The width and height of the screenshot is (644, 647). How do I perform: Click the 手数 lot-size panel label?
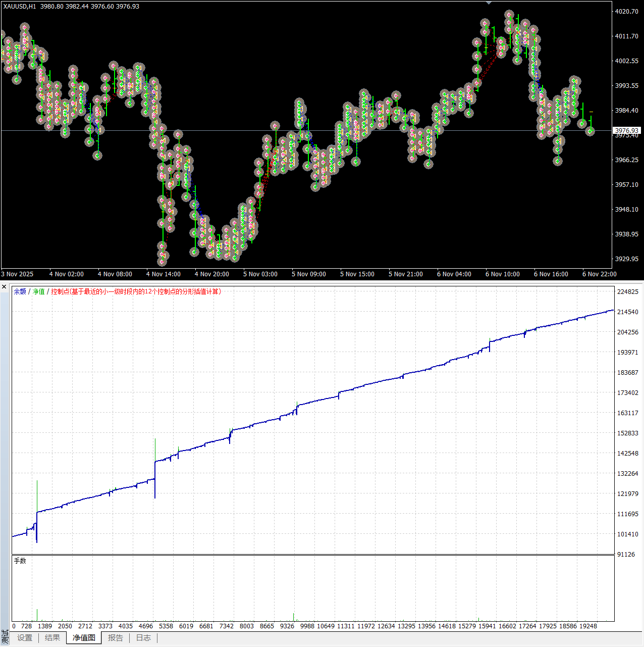(x=20, y=561)
